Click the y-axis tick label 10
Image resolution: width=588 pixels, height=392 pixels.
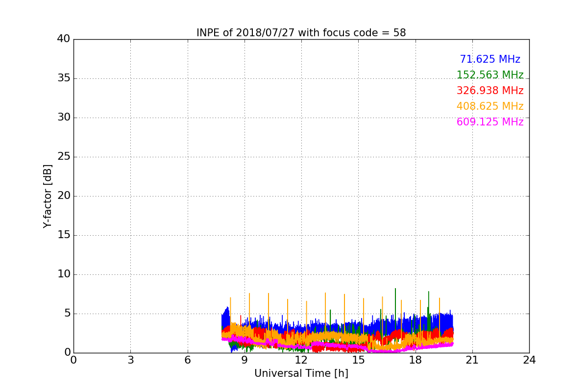pos(64,274)
